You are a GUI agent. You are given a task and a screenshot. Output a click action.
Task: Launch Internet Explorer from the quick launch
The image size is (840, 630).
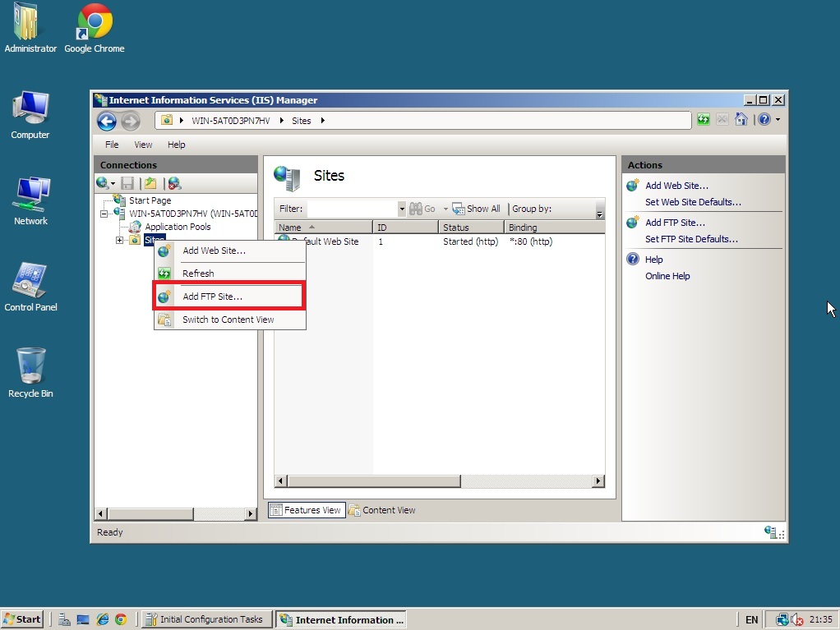102,620
